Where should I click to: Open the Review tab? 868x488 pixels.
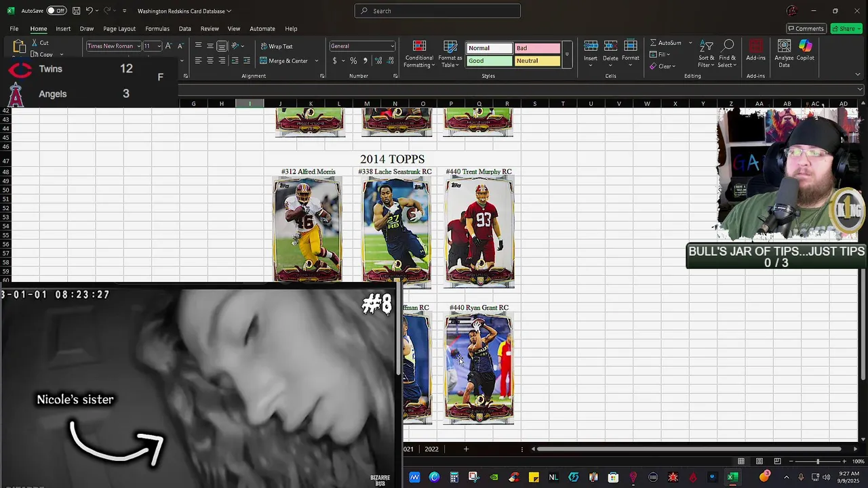coord(210,28)
